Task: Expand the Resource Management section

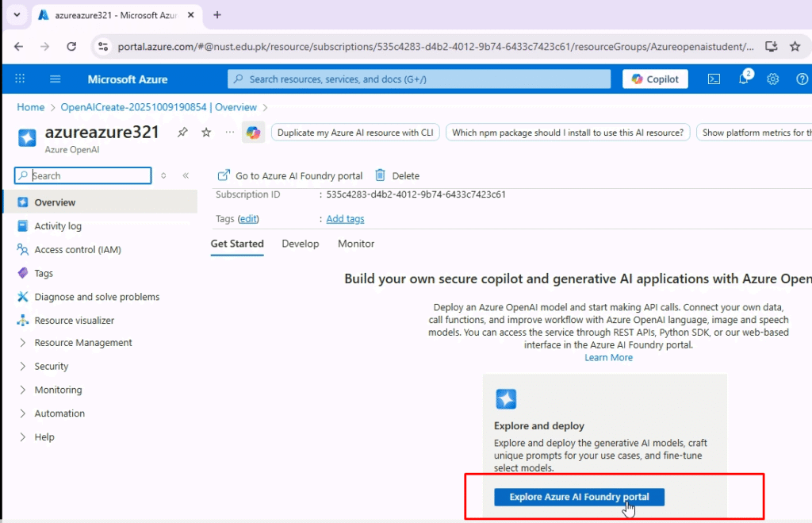Action: [x=82, y=343]
